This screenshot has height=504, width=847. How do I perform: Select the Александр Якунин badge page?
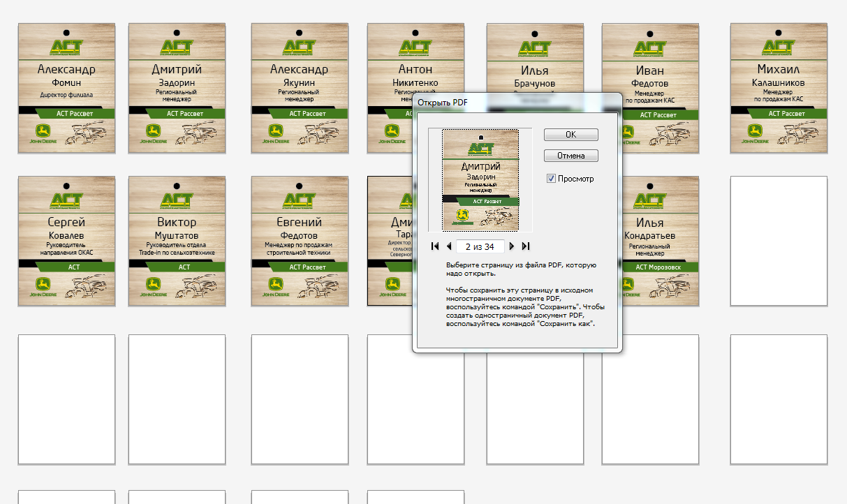pyautogui.click(x=300, y=88)
